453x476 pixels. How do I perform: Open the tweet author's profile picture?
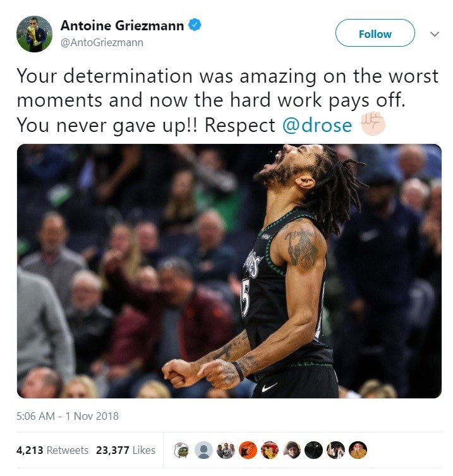[x=34, y=34]
